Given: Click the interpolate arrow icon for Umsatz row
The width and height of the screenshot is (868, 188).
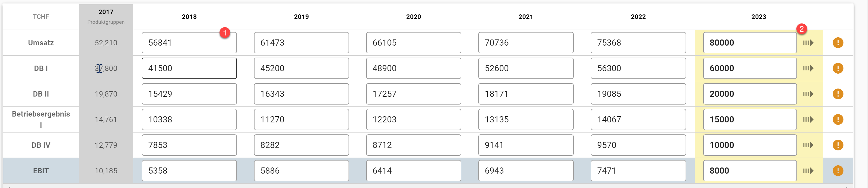Looking at the screenshot, I should [808, 43].
